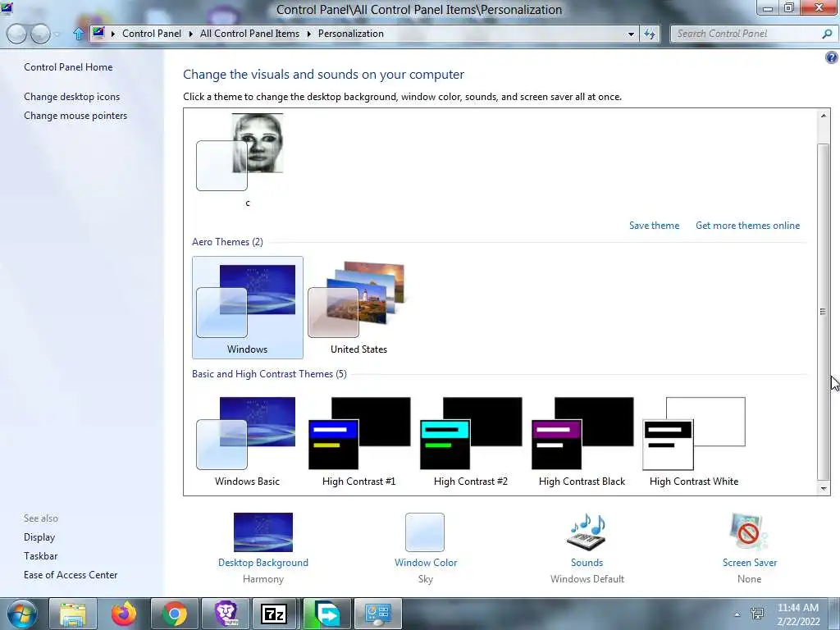
Task: Open the recent pages dropdown arrow
Action: pos(57,34)
